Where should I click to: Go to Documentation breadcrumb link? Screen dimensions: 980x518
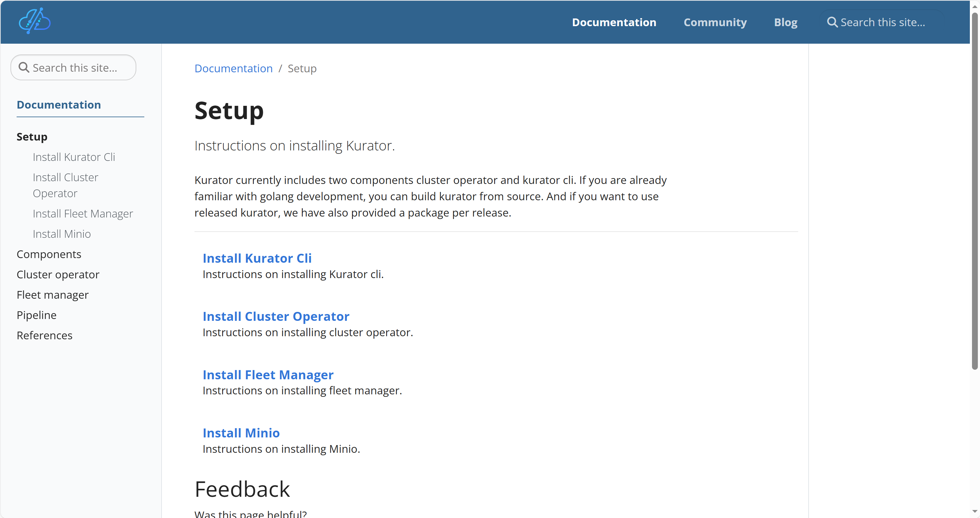[x=233, y=69]
